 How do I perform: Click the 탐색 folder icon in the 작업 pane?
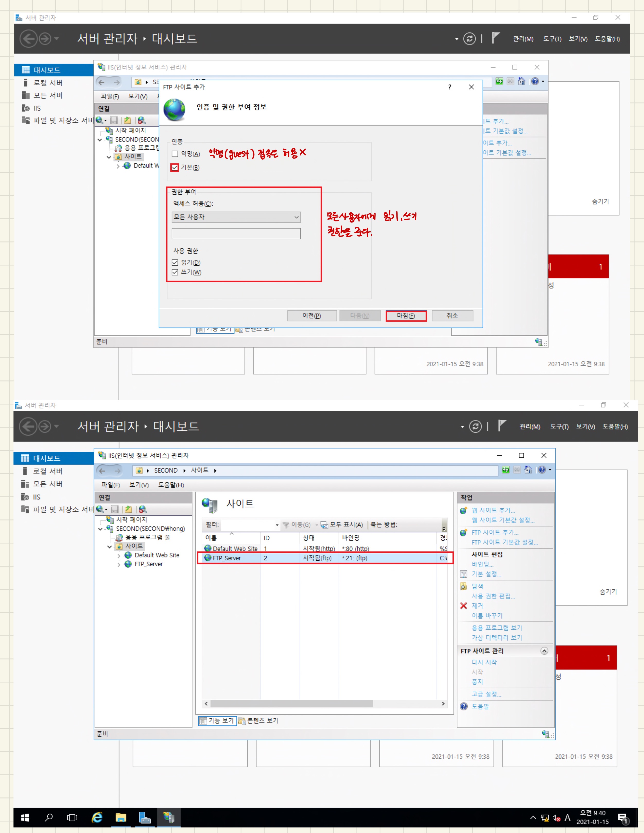(x=464, y=586)
